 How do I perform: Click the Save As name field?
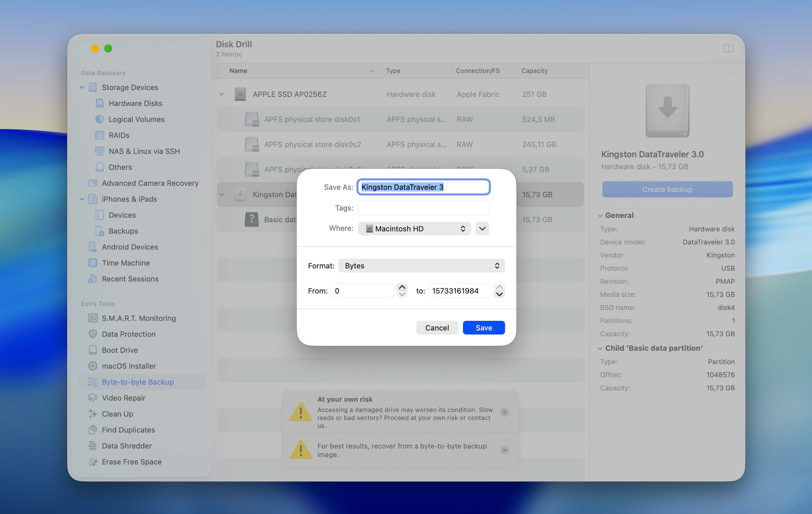(423, 187)
